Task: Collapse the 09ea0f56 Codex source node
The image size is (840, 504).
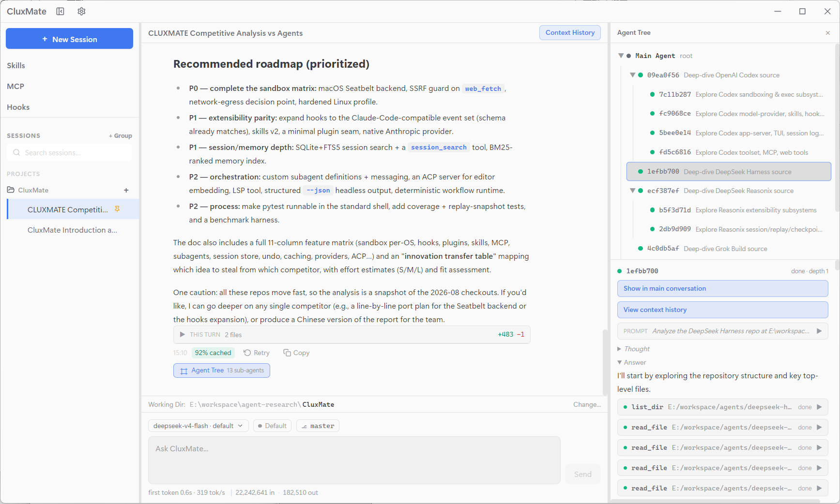Action: (632, 75)
